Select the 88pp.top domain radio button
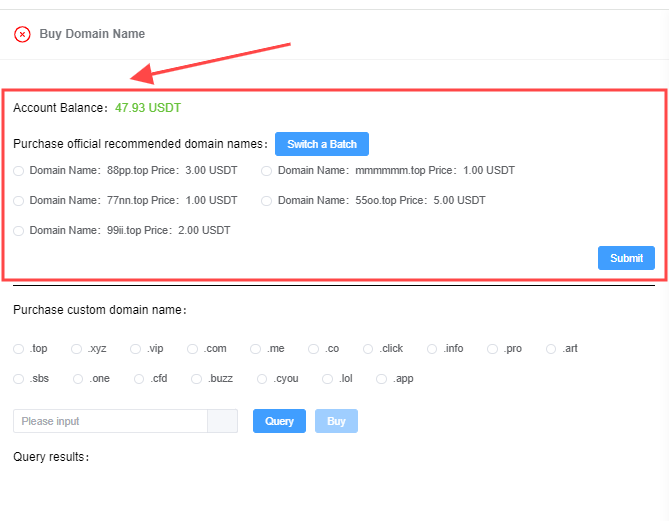 tap(18, 171)
